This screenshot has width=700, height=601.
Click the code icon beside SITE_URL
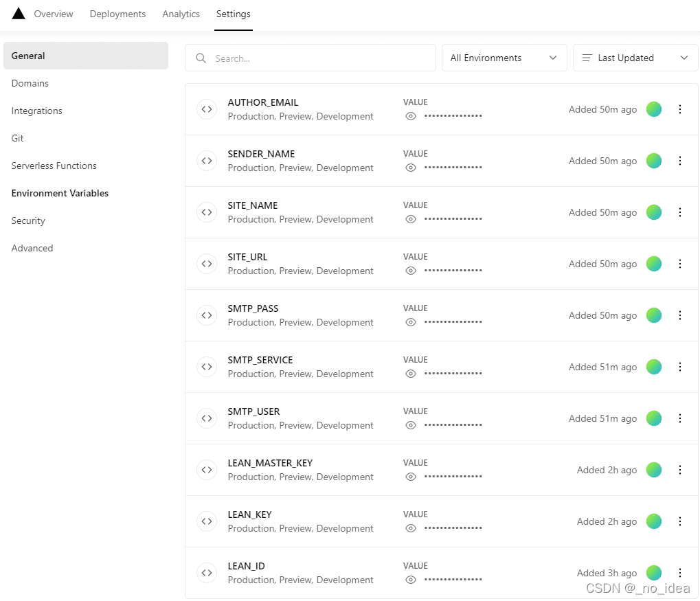click(207, 264)
